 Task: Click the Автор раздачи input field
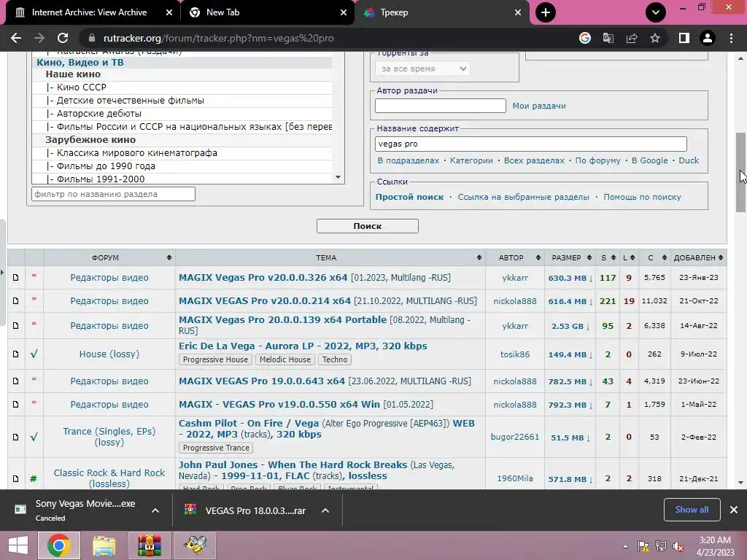pyautogui.click(x=440, y=106)
